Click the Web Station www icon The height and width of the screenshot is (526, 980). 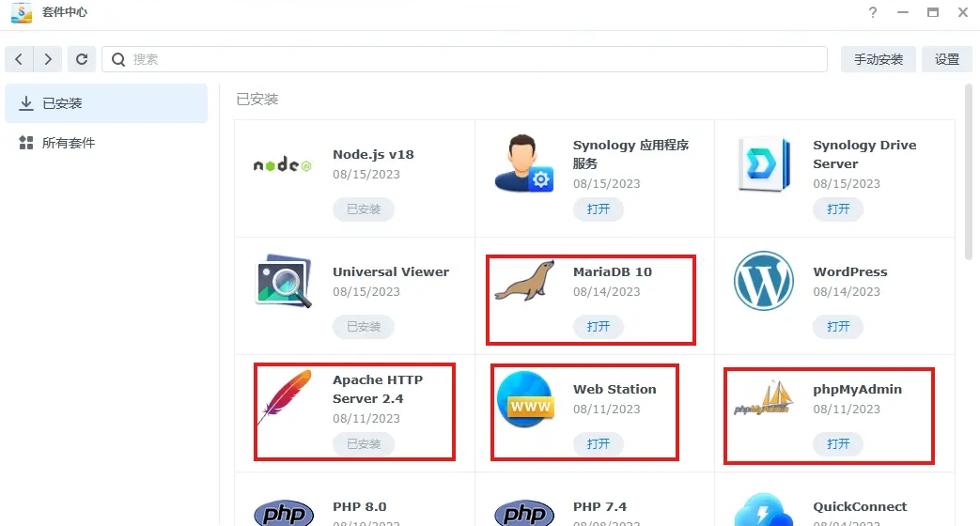pyautogui.click(x=525, y=399)
